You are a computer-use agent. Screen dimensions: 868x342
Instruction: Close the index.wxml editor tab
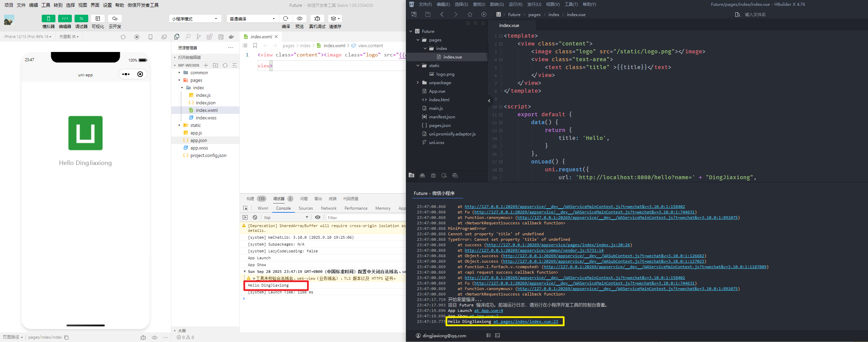pos(276,37)
